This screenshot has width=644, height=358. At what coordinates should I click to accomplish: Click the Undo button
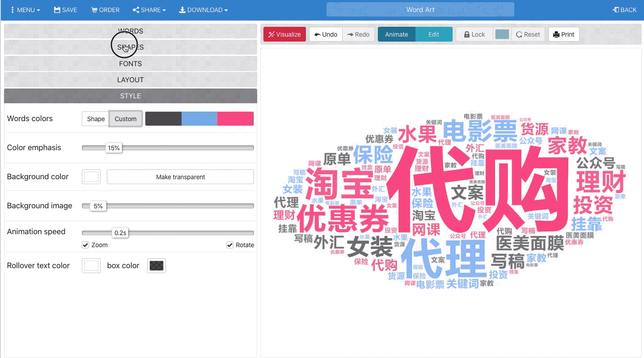coord(326,34)
